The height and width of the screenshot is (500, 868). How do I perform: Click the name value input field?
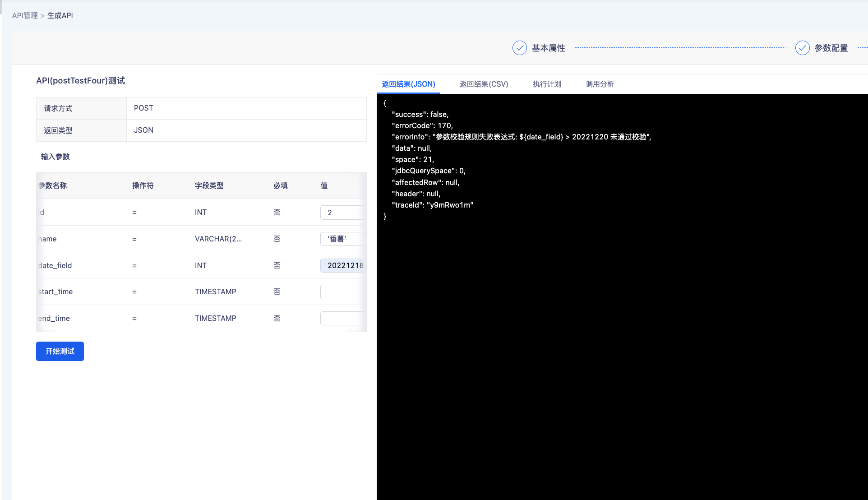tap(342, 239)
